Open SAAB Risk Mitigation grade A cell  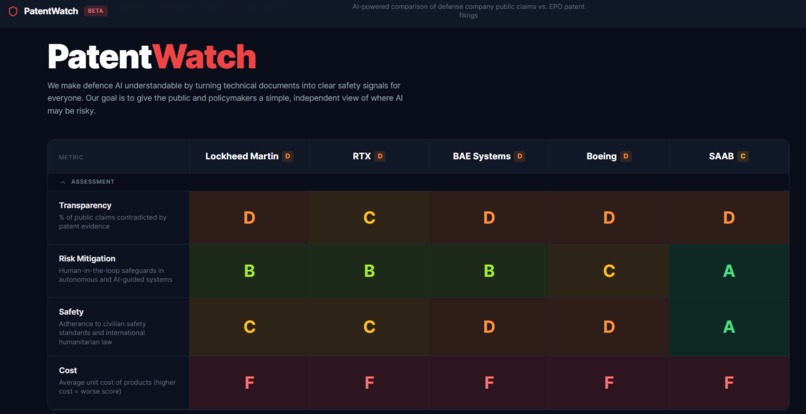pos(729,271)
